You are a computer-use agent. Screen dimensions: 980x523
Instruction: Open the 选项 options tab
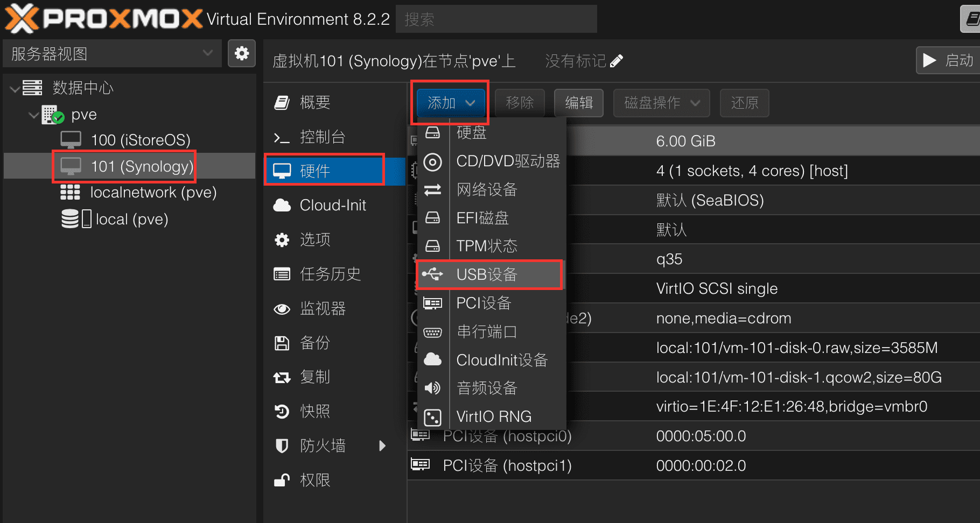point(335,239)
